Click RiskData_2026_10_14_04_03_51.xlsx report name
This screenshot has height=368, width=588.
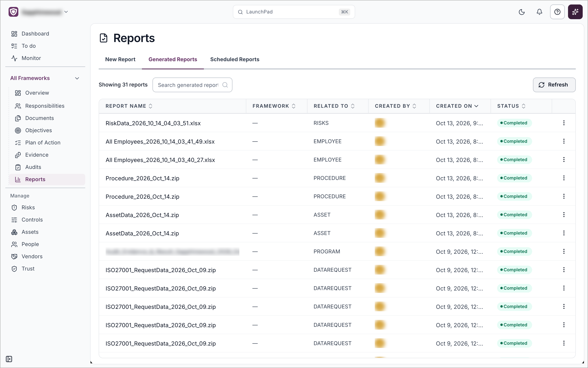[153, 123]
